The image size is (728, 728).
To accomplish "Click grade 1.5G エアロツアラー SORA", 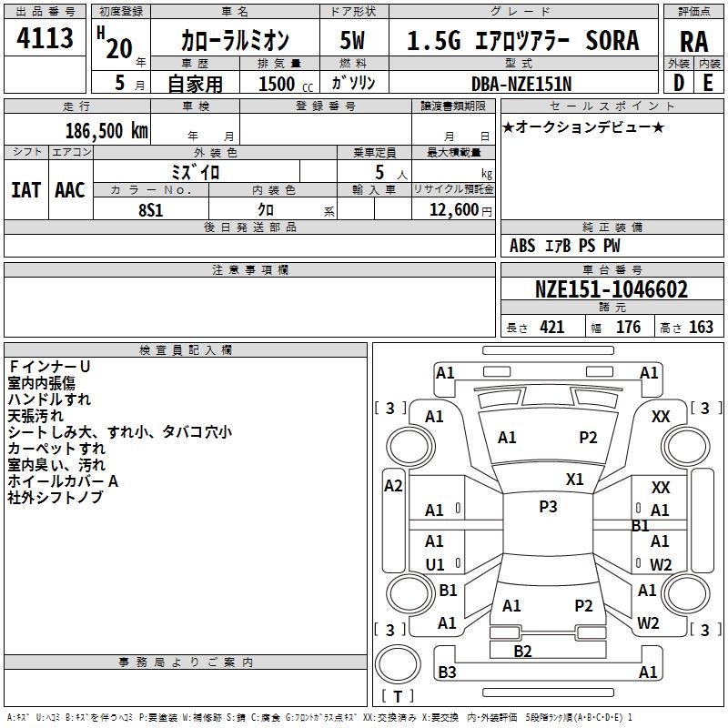I will (x=522, y=40).
